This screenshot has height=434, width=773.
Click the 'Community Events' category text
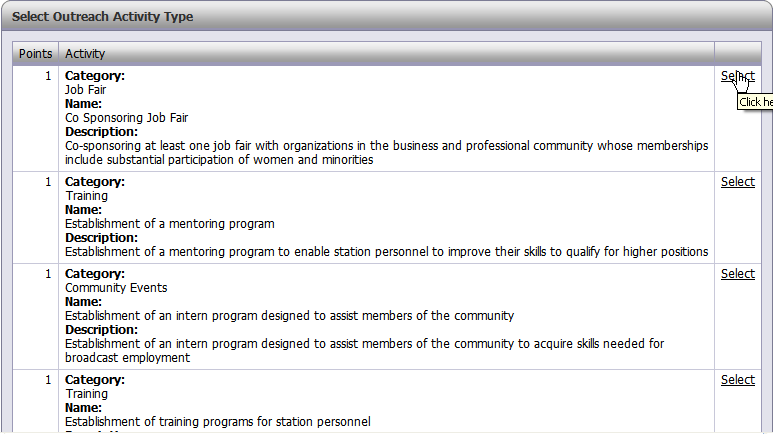116,288
